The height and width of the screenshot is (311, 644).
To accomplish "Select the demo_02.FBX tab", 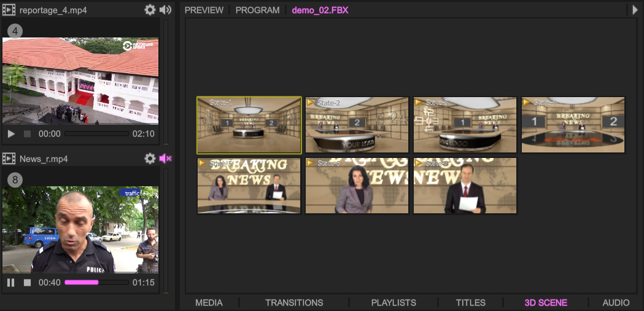I will tap(320, 10).
